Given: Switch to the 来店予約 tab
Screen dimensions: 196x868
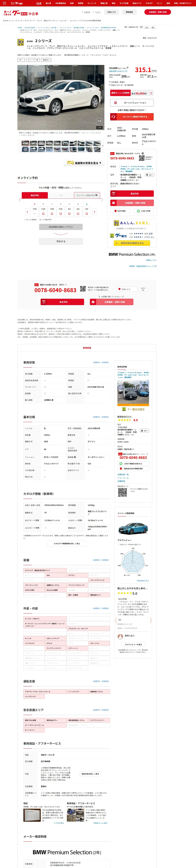Looking at the screenshot, I should click(35, 195).
